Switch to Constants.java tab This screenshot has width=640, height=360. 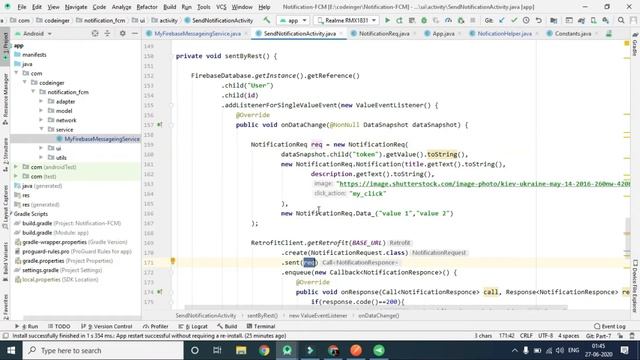(573, 33)
